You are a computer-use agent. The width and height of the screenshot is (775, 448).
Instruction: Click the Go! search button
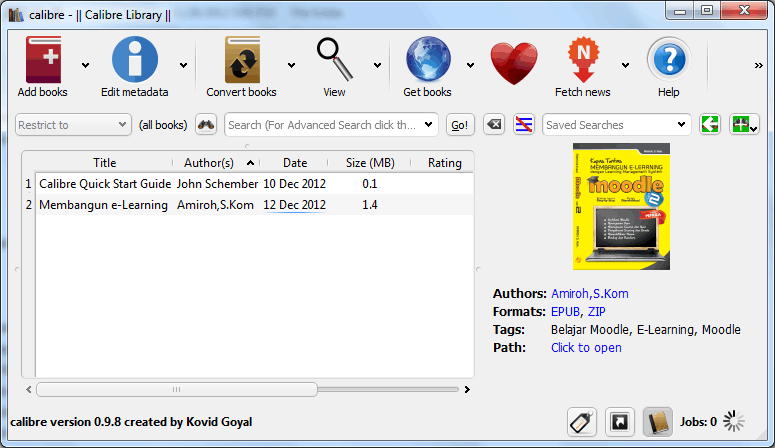(460, 125)
